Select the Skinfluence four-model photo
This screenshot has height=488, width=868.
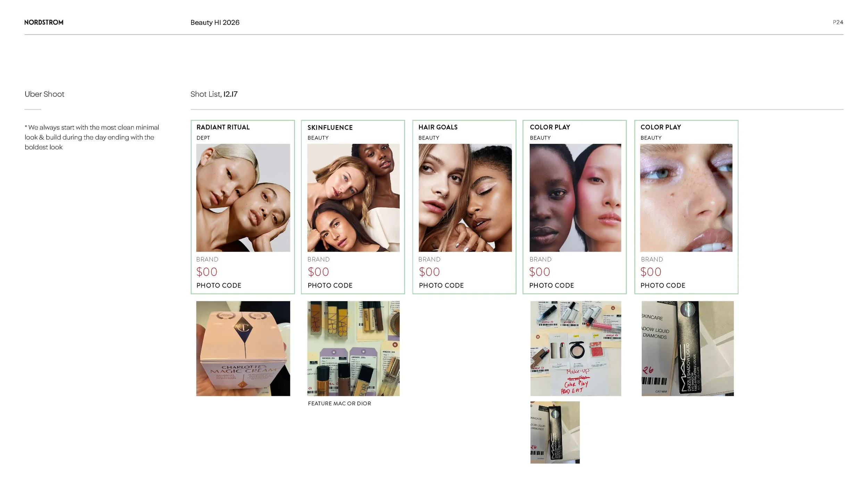353,198
